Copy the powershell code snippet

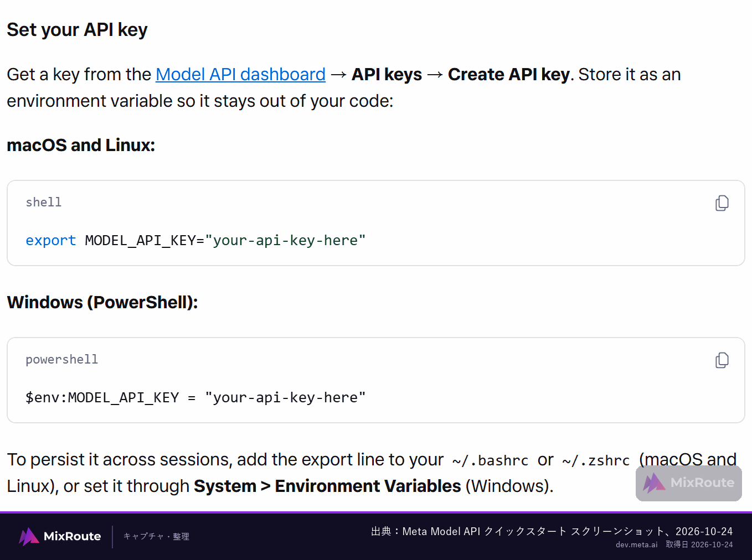[x=722, y=360]
